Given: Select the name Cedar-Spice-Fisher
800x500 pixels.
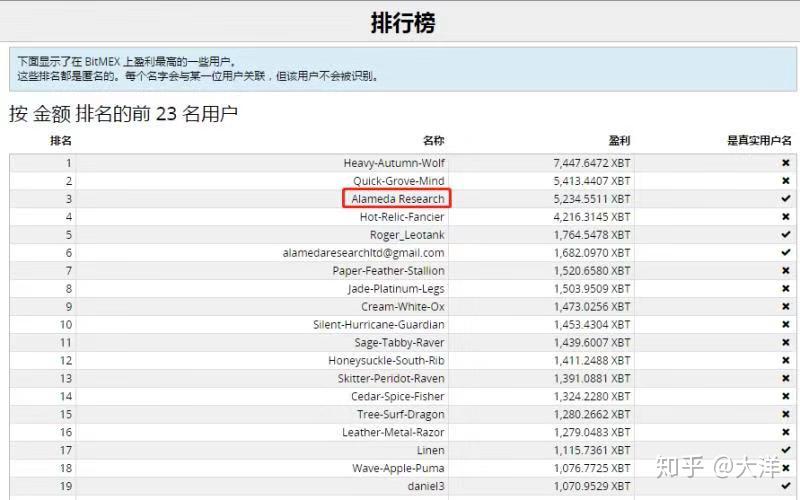Looking at the screenshot, I should (397, 396).
